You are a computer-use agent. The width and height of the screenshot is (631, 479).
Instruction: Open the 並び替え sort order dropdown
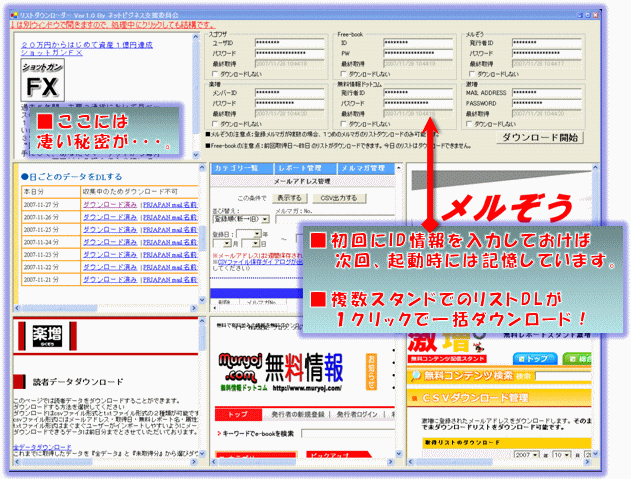[x=241, y=219]
